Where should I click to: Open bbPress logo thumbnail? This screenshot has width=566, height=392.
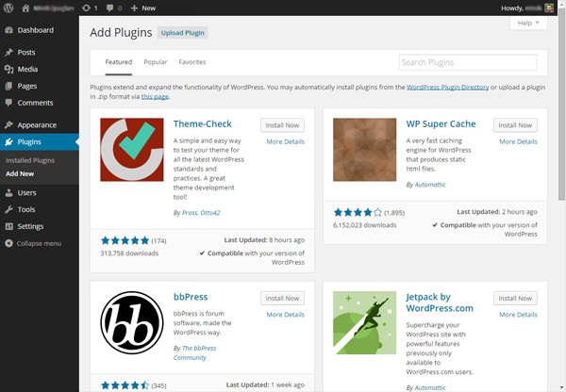pyautogui.click(x=132, y=323)
